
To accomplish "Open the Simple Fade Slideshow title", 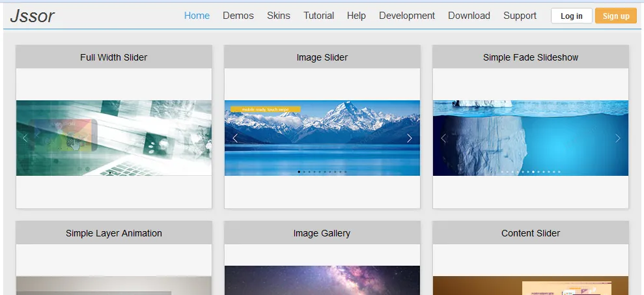I will 531,57.
